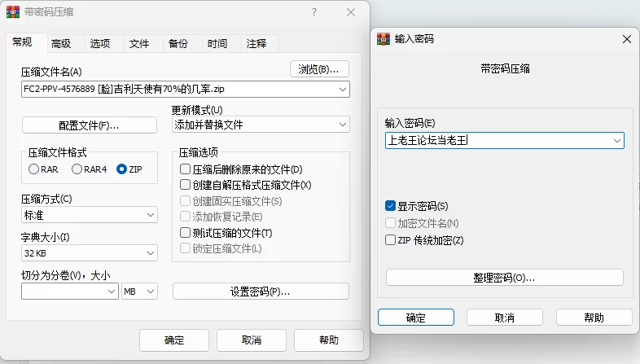Select the RAR4 archive format

point(77,169)
